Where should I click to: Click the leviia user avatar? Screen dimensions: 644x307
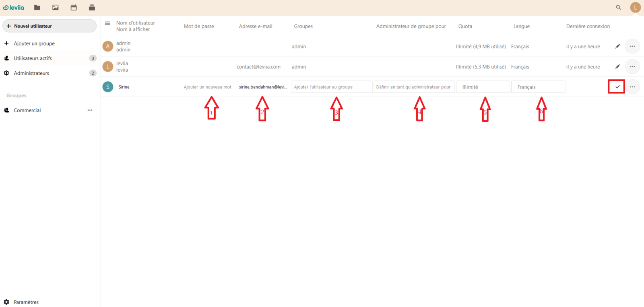point(108,66)
